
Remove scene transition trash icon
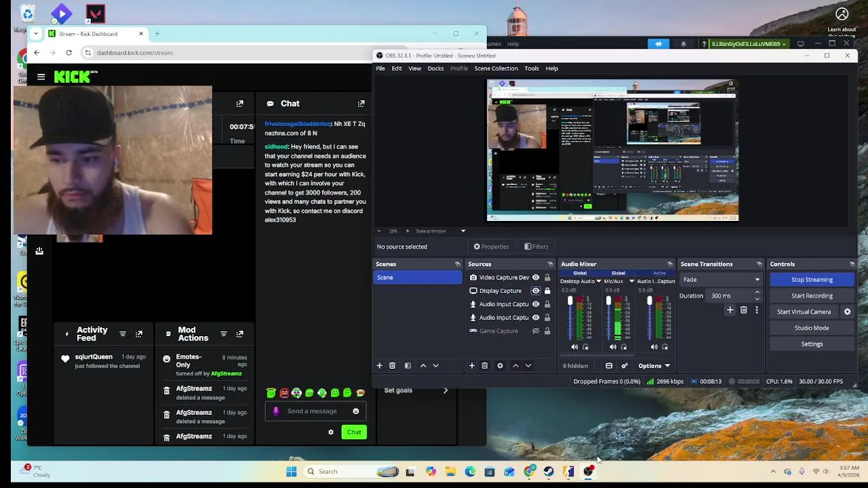pyautogui.click(x=743, y=310)
